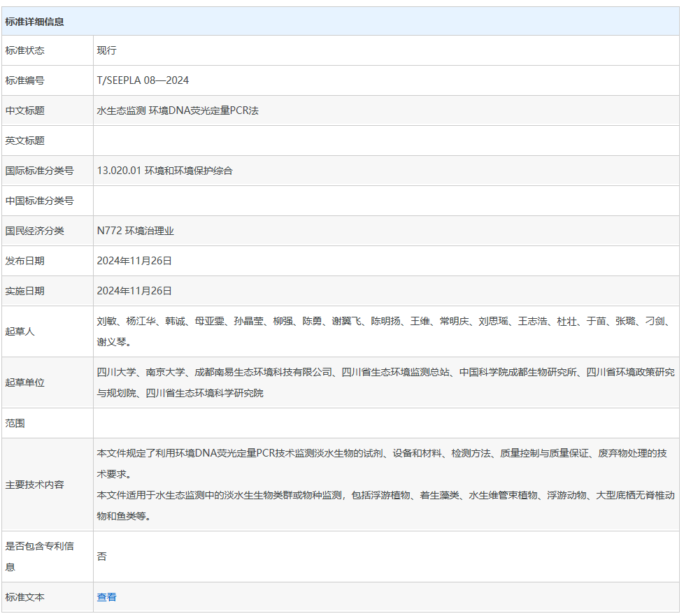Click the 否 patent information value
The width and height of the screenshot is (684, 616).
(x=102, y=557)
